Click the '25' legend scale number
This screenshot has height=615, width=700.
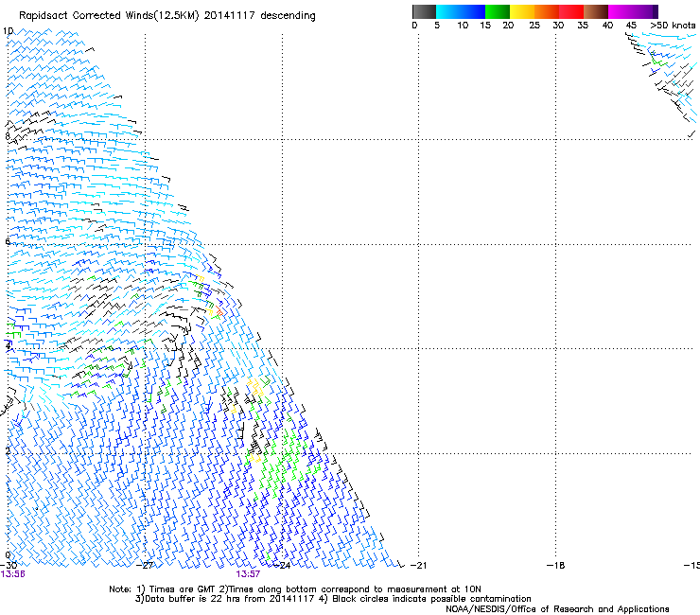tap(534, 26)
